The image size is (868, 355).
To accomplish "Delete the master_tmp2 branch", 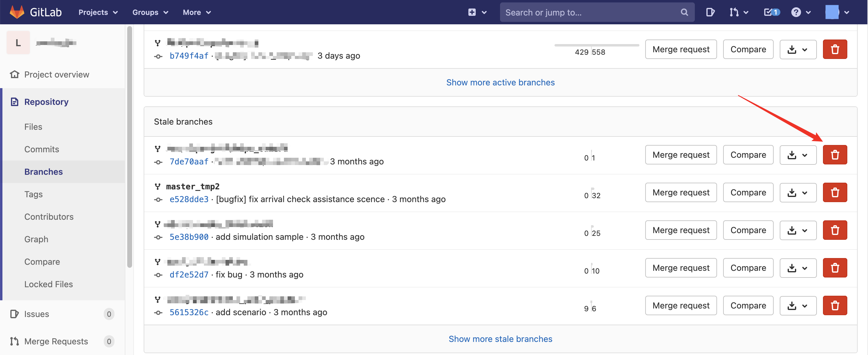I will point(835,192).
